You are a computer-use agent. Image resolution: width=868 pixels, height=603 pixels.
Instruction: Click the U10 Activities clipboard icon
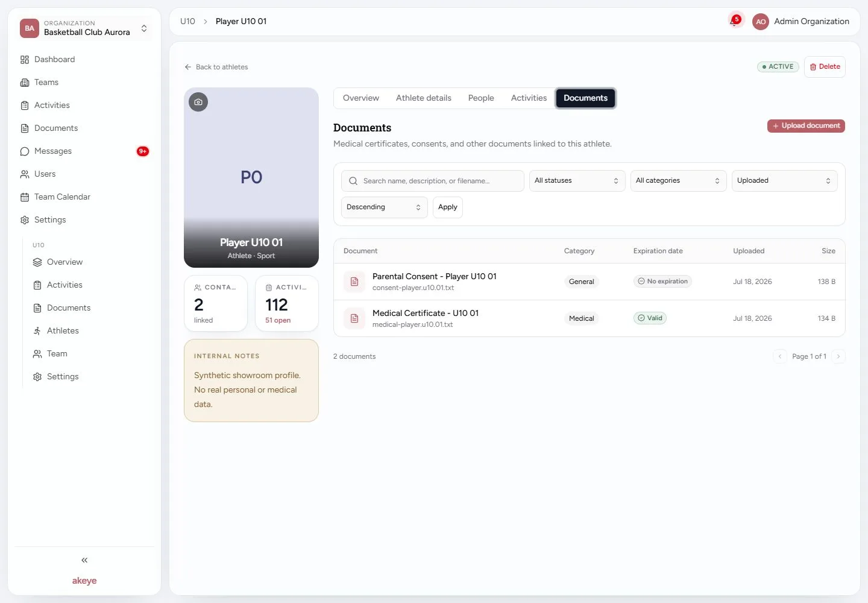[37, 285]
